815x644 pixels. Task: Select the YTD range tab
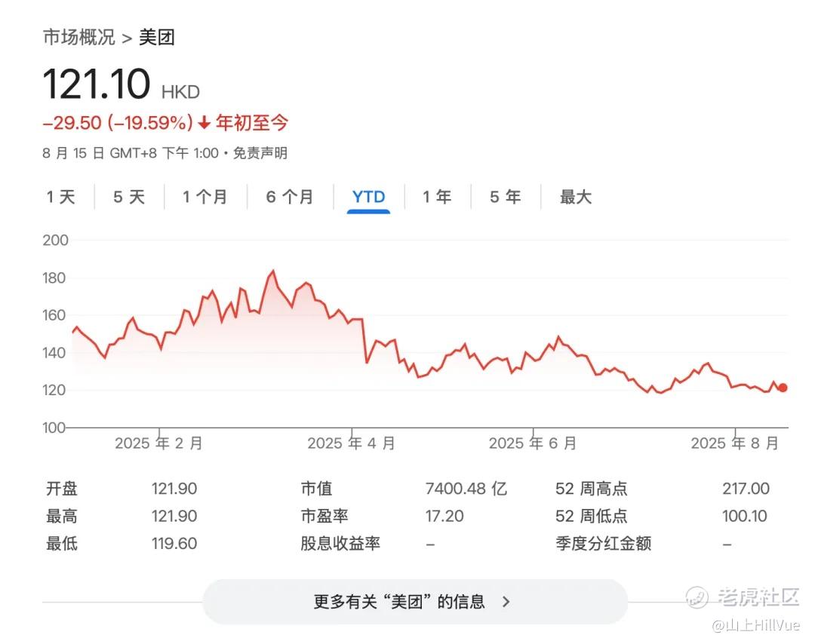[x=368, y=197]
